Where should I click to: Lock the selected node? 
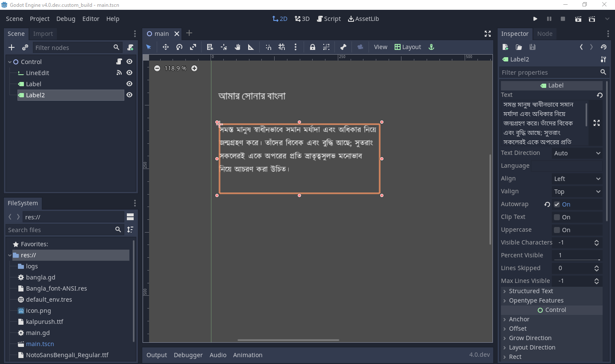pyautogui.click(x=312, y=47)
